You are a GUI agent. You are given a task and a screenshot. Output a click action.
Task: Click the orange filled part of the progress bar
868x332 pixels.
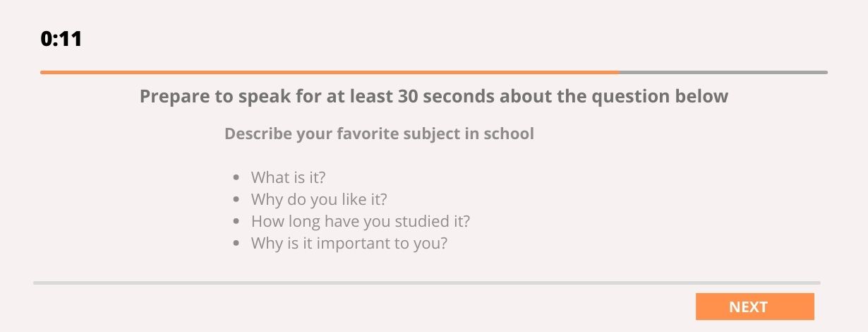pos(329,72)
